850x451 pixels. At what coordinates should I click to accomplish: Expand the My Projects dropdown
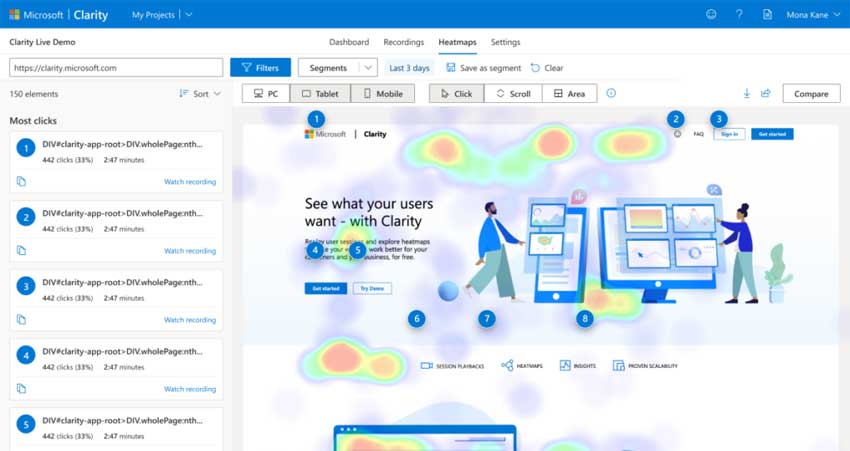pos(162,15)
